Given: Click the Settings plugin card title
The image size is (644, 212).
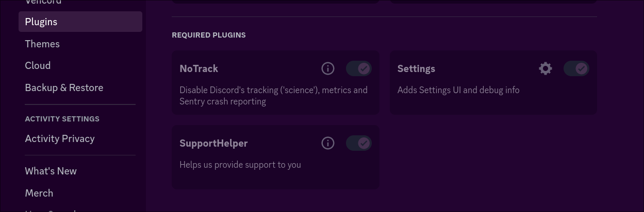Looking at the screenshot, I should (x=416, y=69).
